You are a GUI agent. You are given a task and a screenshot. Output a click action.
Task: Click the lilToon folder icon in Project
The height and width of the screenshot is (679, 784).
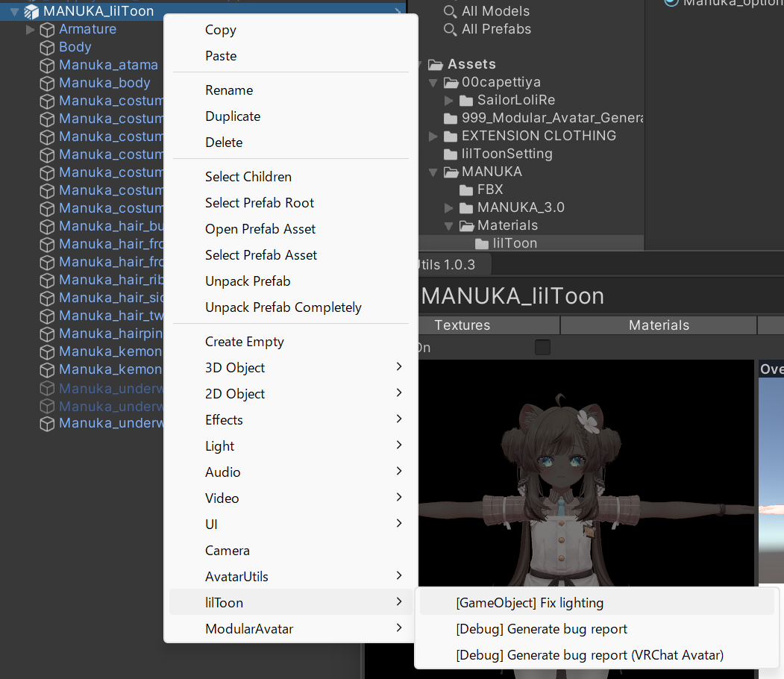pos(482,244)
